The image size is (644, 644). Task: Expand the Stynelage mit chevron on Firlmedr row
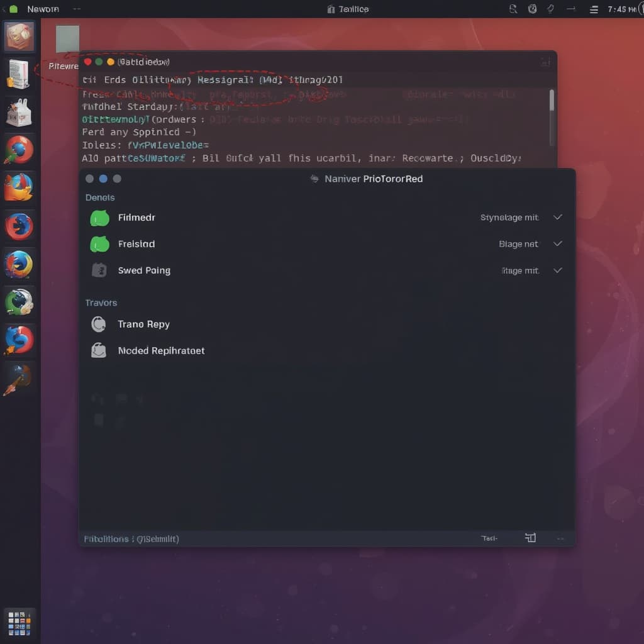pos(557,217)
